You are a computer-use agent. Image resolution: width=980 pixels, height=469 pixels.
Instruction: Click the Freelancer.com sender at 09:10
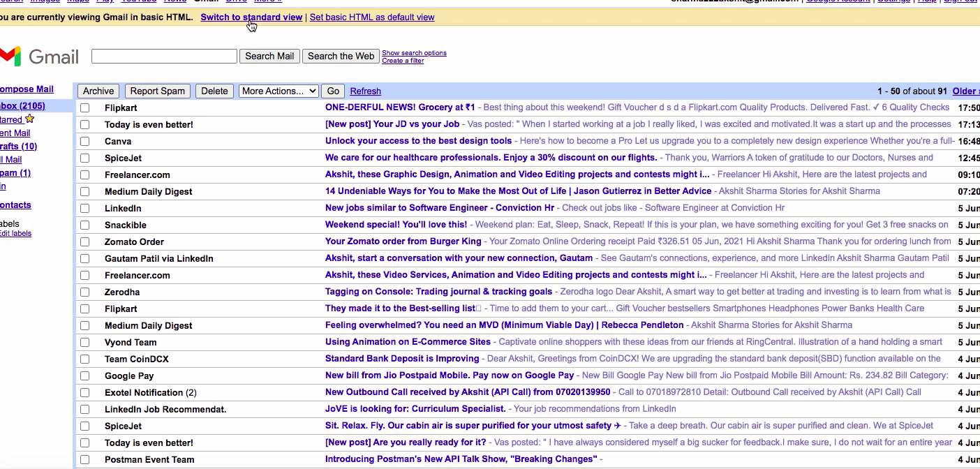(x=138, y=174)
